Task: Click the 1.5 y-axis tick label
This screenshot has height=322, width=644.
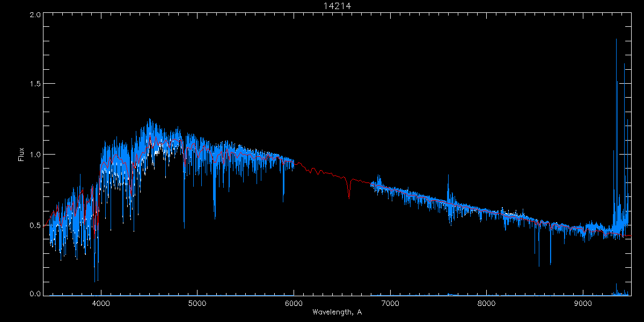Action: coord(35,84)
